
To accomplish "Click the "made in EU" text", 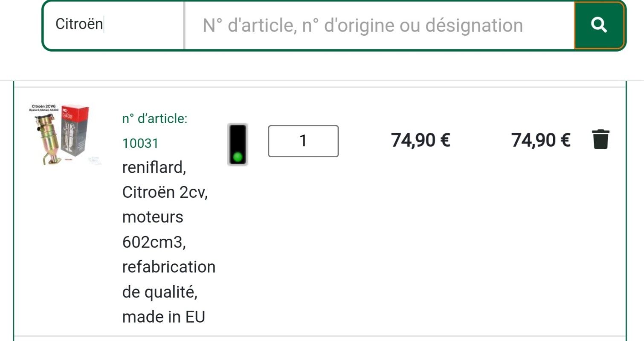I will 164,317.
